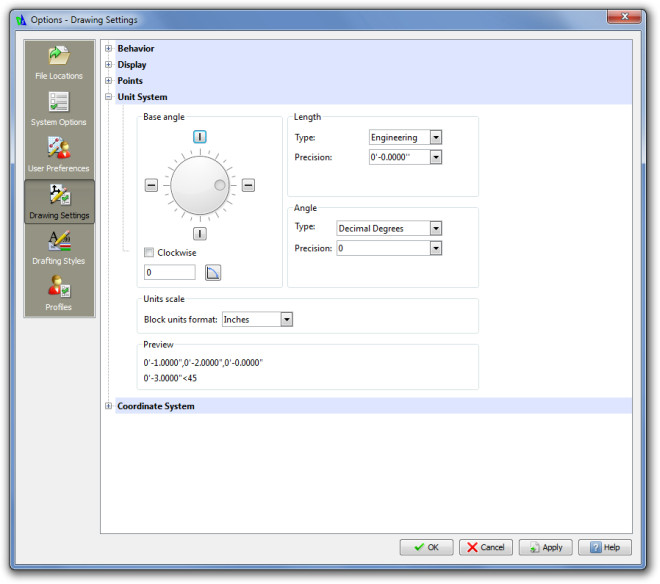Open the Angle Precision dropdown
Screen dimensions: 660x584
pyautogui.click(x=436, y=248)
